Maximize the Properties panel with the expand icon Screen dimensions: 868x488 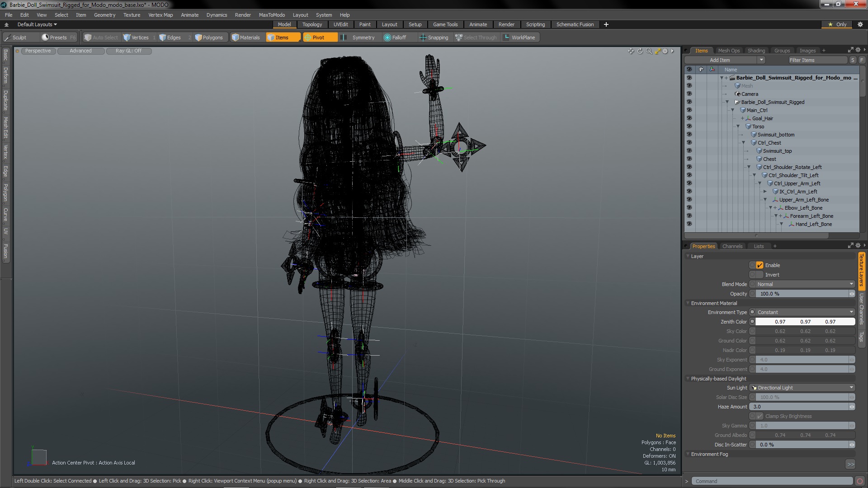pyautogui.click(x=850, y=246)
